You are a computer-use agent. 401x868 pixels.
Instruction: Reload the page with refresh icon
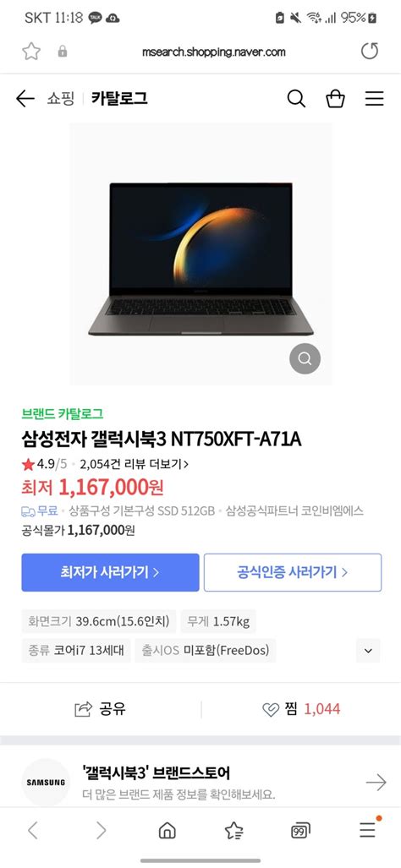click(x=370, y=52)
